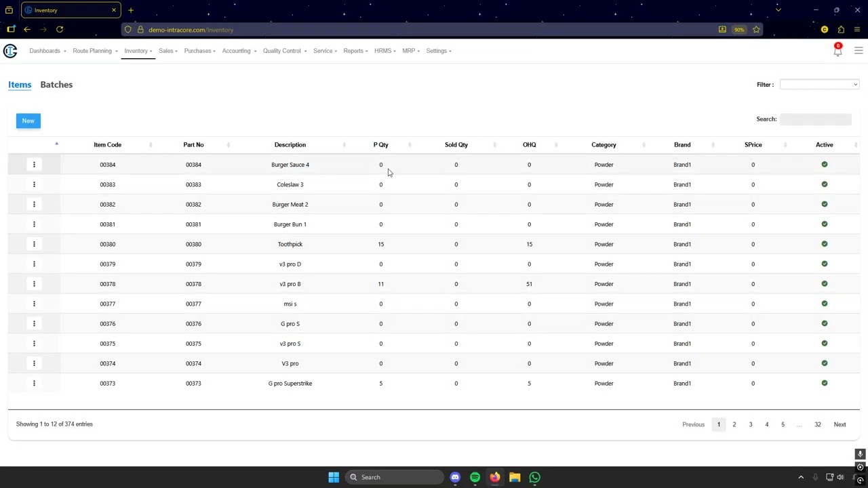Go to page 2
Image resolution: width=868 pixels, height=488 pixels.
click(734, 424)
